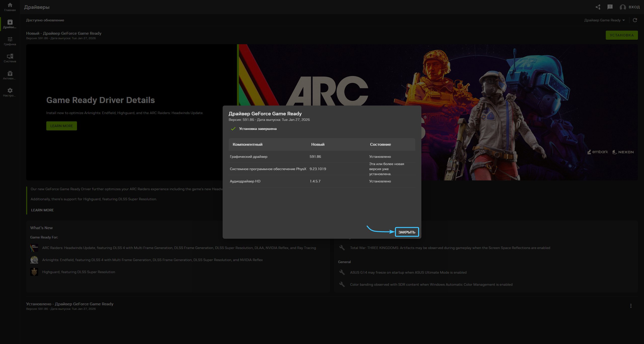Screen dimensions: 644x344
Task: Click the share icon in top bar
Action: point(598,7)
